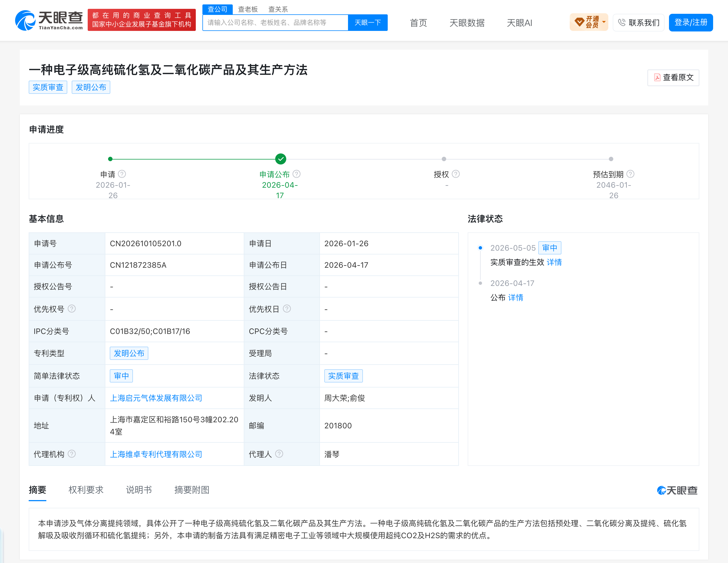Open 上海维卓专利代理有限公司 agency link

[156, 454]
